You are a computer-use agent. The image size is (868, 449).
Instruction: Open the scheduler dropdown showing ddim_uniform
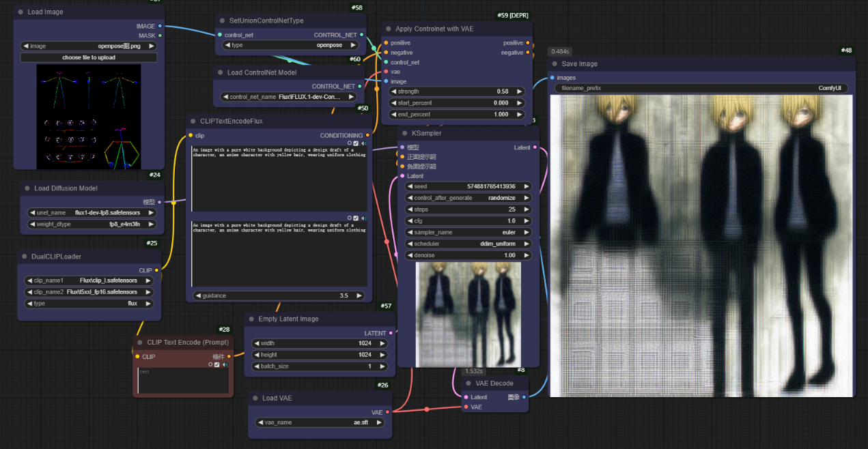[468, 244]
